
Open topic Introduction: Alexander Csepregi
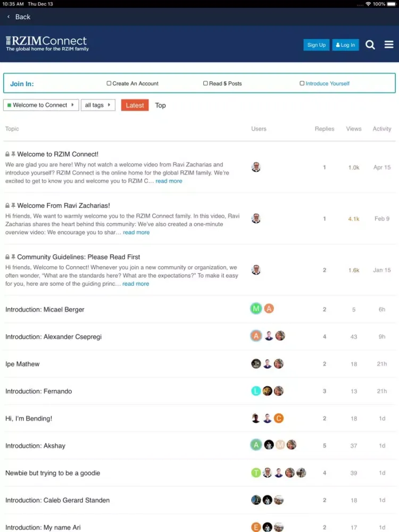click(53, 337)
